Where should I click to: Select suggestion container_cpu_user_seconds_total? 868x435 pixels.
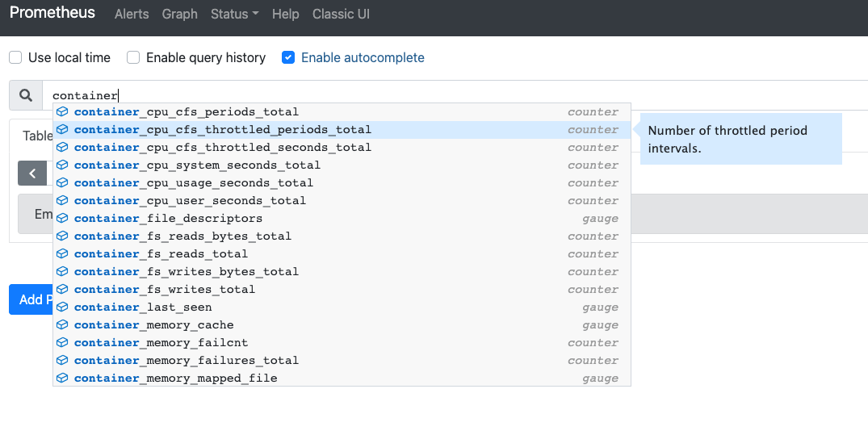[x=342, y=200]
